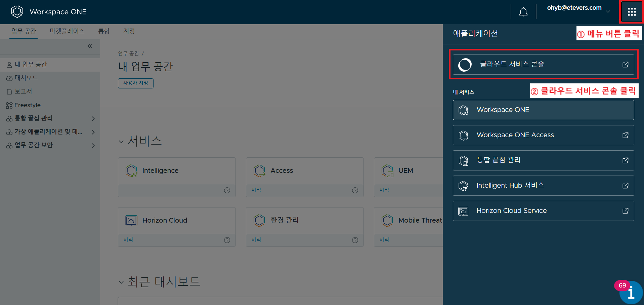The width and height of the screenshot is (644, 305).
Task: Expand the 통합 끝점 관리 sidebar chevron
Action: point(93,118)
